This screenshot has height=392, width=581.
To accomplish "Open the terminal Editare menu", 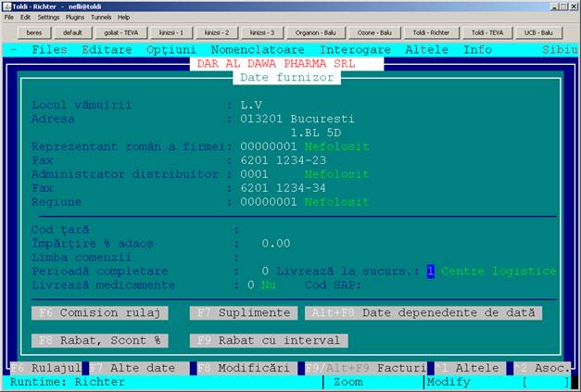I will tap(107, 50).
